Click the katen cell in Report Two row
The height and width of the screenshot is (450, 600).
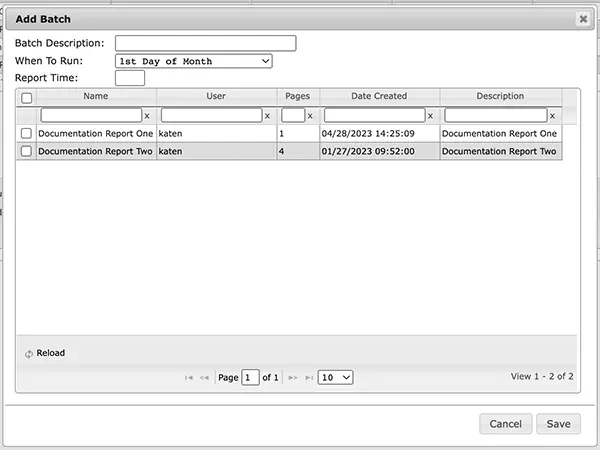tap(217, 151)
